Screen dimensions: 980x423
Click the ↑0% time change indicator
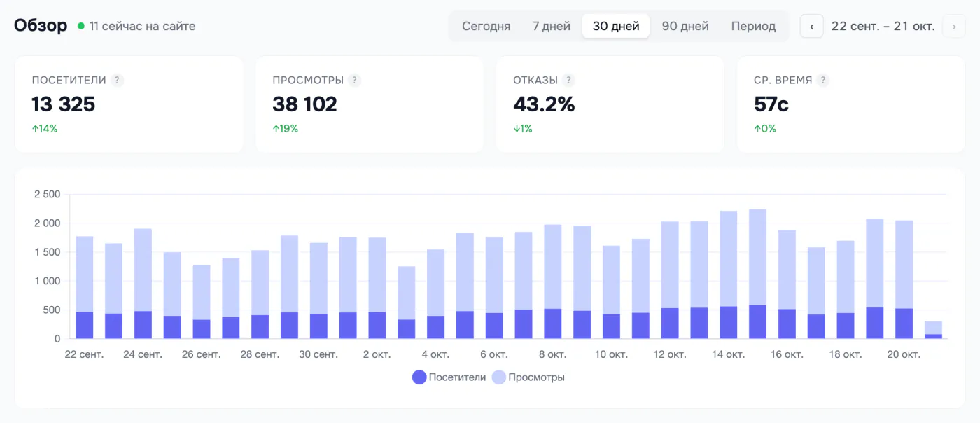tap(765, 129)
